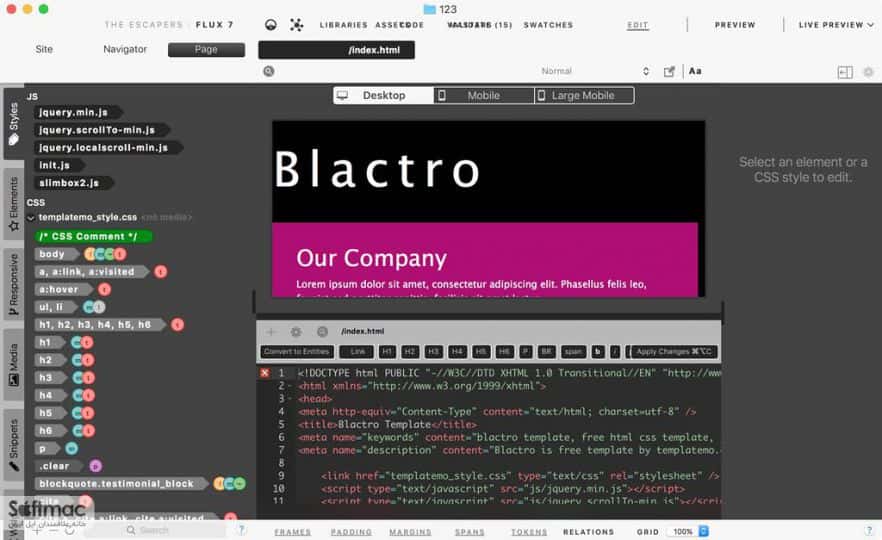Click Convert to Entities button
882x540 pixels.
[296, 352]
